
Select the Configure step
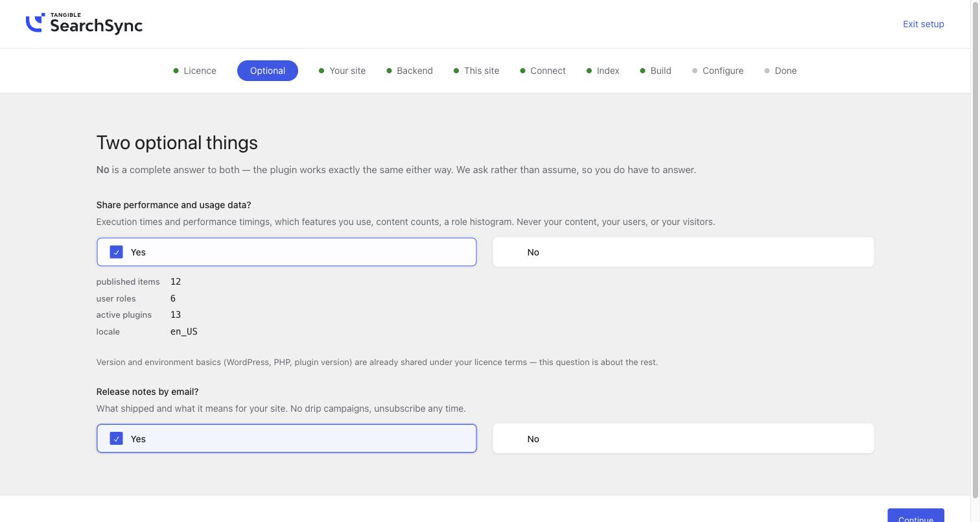717,71
